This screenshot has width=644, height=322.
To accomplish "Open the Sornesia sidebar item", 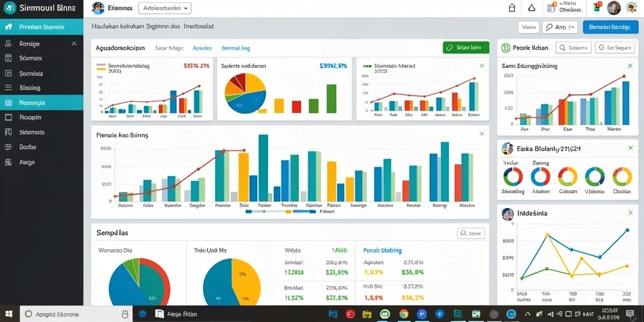I will tap(42, 74).
